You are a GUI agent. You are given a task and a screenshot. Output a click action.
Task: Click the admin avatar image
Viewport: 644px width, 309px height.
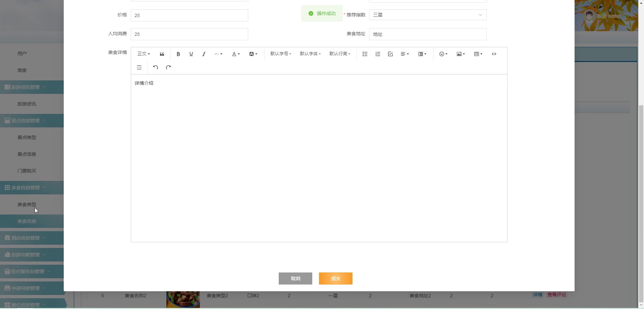[589, 16]
